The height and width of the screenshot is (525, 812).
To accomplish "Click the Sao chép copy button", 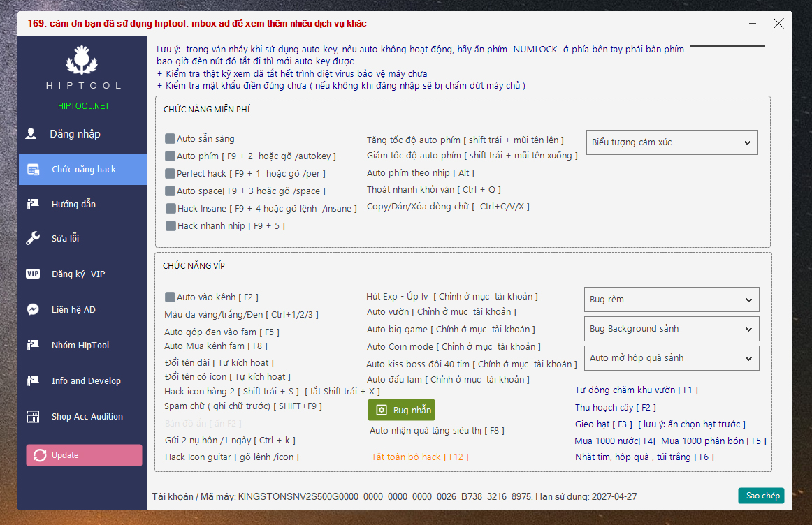I will [761, 496].
